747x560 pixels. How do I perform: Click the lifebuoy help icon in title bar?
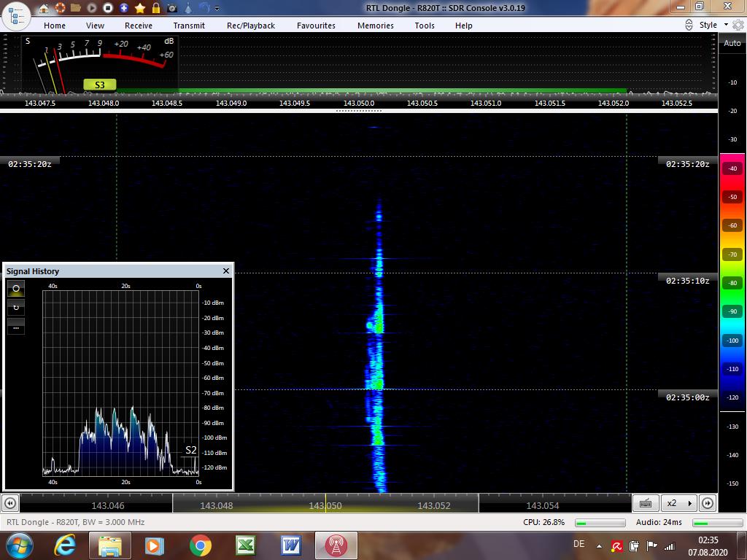pyautogui.click(x=60, y=7)
